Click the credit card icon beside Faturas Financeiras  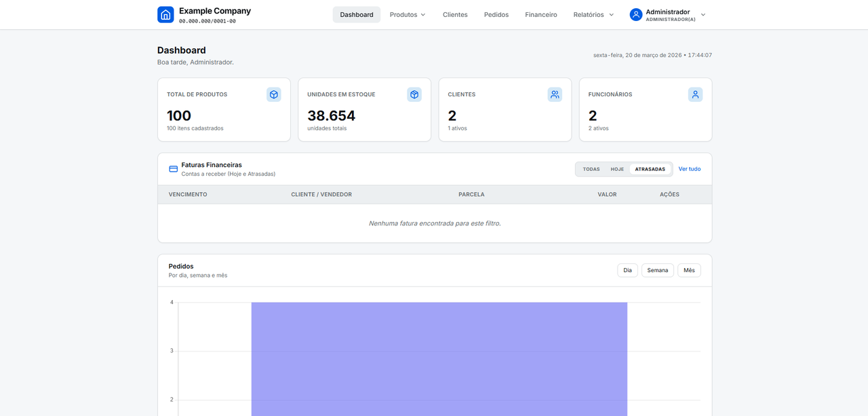pyautogui.click(x=173, y=169)
